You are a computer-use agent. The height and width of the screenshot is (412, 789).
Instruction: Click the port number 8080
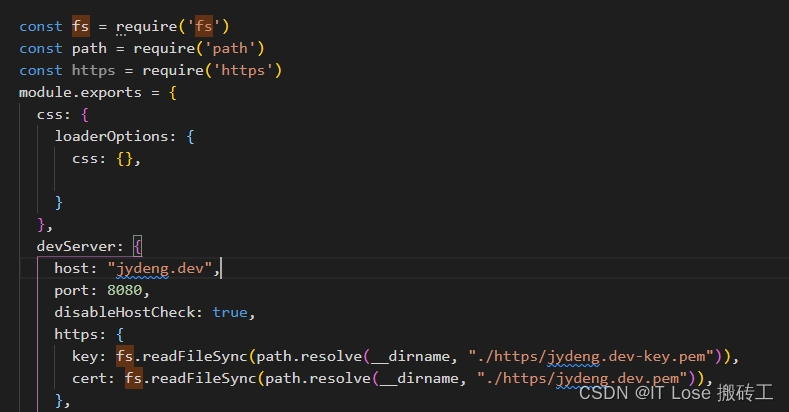pos(124,290)
